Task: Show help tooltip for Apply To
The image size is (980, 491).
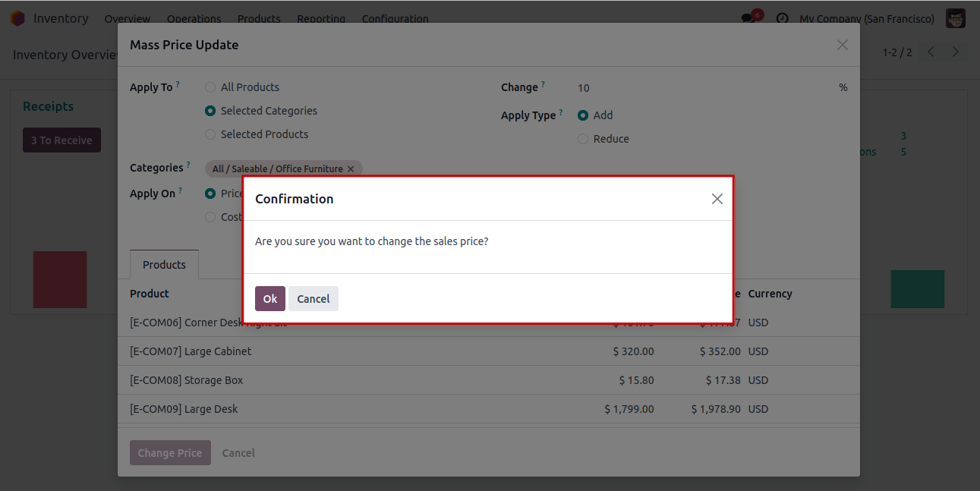Action: 178,85
